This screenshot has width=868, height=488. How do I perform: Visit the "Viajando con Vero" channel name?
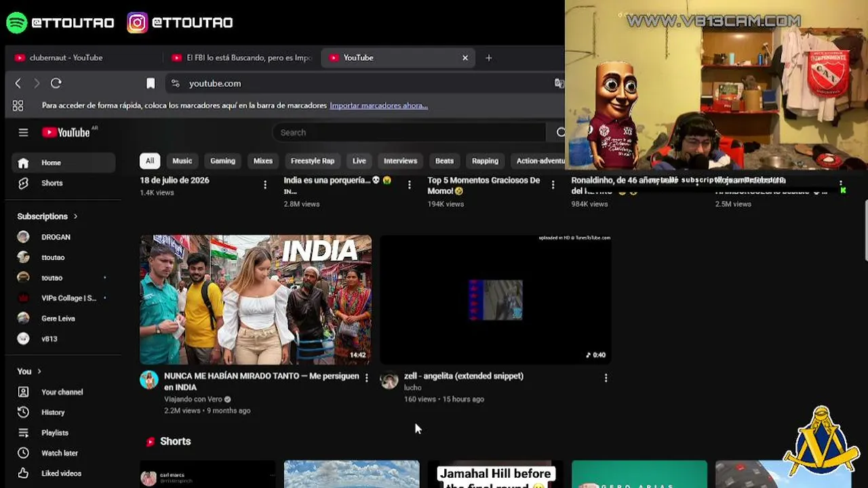pos(193,399)
